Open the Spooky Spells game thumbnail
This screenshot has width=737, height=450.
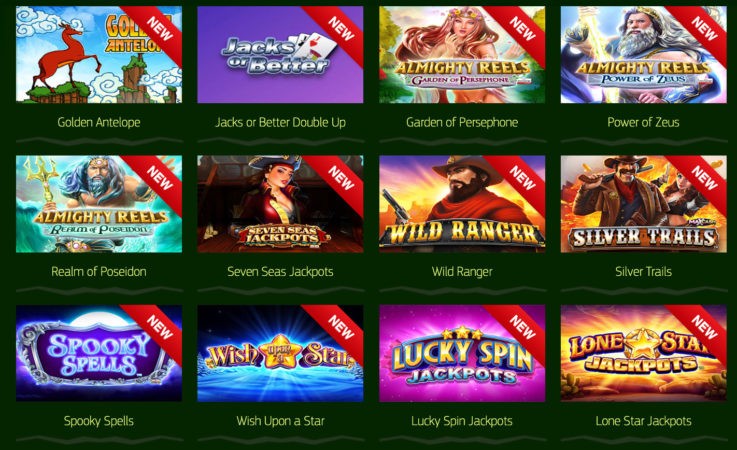[x=99, y=353]
